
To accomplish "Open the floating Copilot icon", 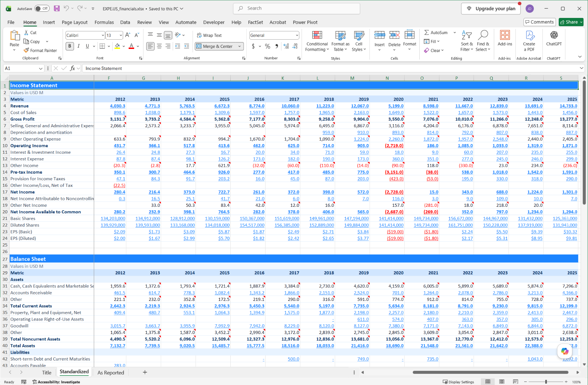I will coord(565,351).
